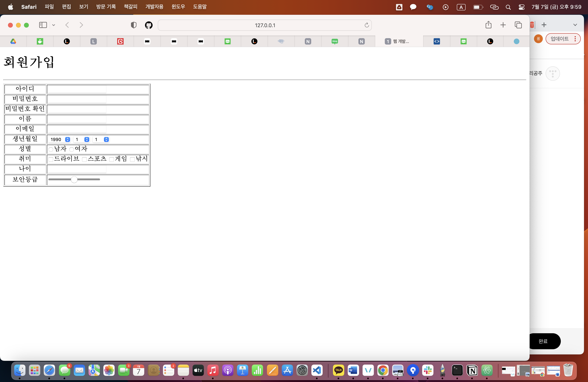Image resolution: width=588 pixels, height=382 pixels.
Task: Open the birth year 1990 dropdown
Action: (60, 139)
